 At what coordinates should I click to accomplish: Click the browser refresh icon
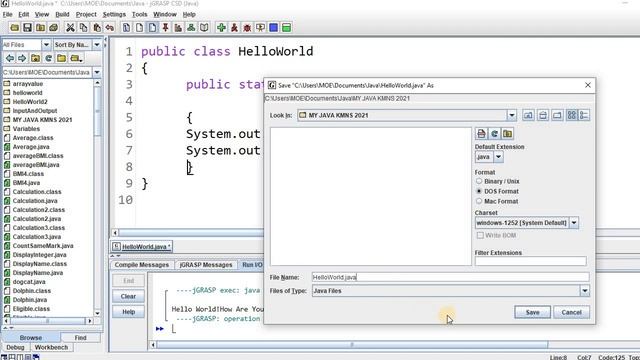[x=49, y=58]
